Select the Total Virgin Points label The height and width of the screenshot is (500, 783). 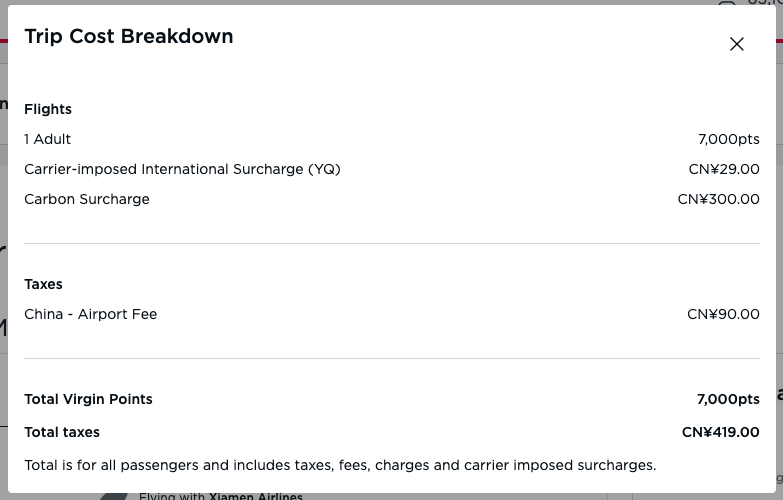(88, 399)
